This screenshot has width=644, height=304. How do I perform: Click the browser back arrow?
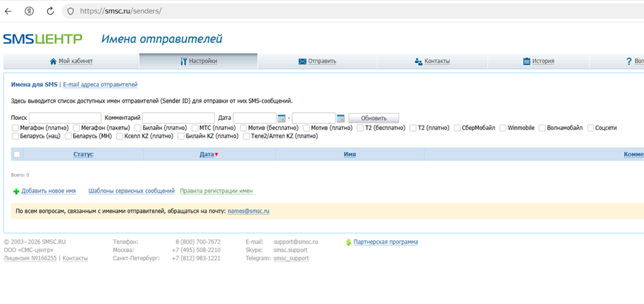pos(9,12)
